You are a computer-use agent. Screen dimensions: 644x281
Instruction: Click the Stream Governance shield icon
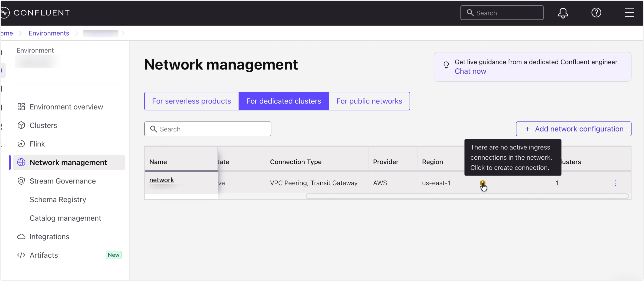tap(21, 181)
